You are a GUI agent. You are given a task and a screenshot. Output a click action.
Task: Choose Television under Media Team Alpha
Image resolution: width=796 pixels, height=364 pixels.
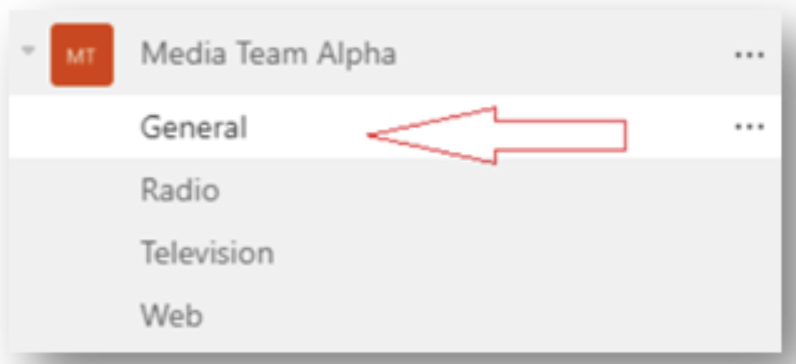[x=207, y=253]
